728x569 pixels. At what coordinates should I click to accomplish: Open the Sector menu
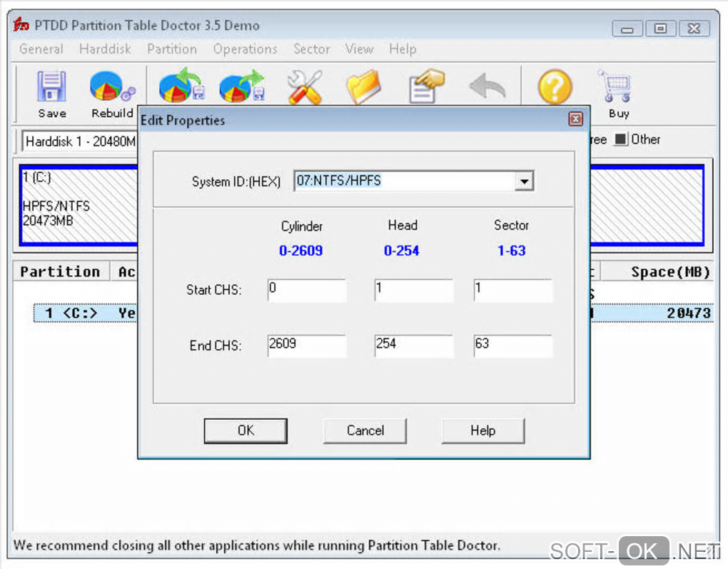(311, 49)
